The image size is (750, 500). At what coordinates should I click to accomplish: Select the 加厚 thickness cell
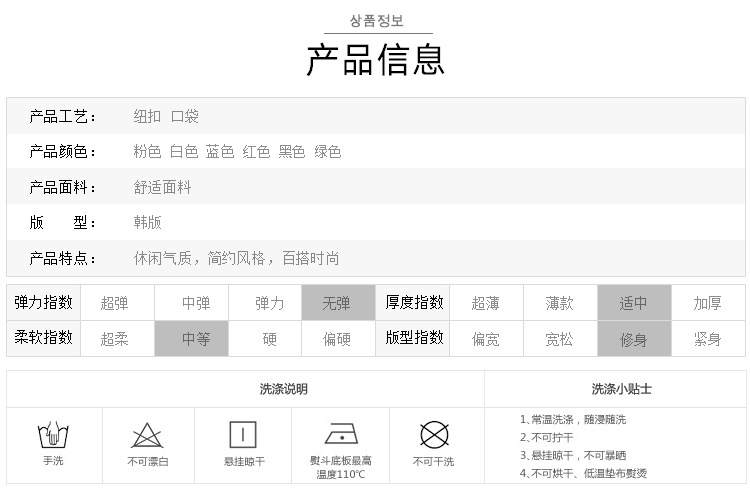pos(708,303)
